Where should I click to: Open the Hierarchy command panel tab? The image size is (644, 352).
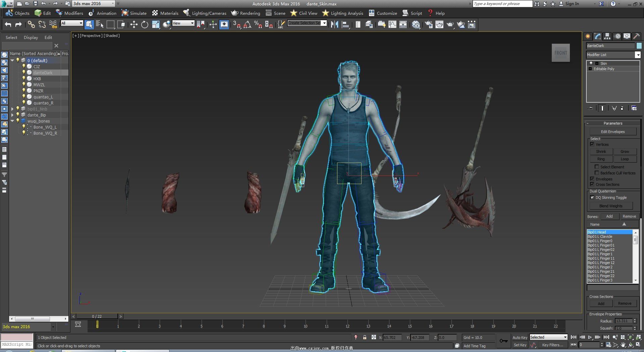607,36
